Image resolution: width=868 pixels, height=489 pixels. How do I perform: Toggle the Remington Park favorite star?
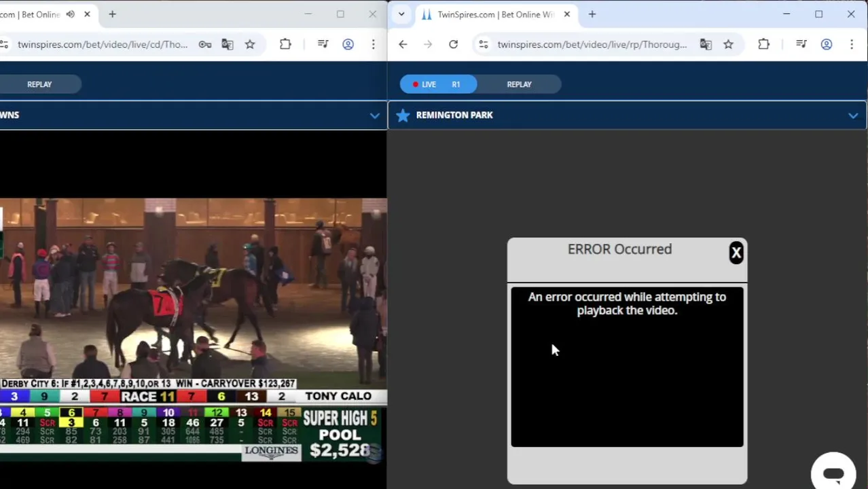pos(403,115)
